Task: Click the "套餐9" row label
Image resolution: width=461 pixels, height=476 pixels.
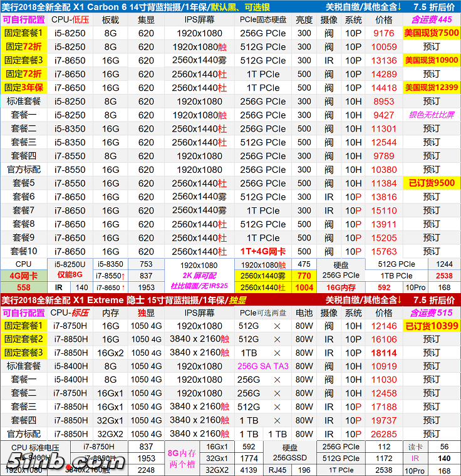Action: coord(24,238)
